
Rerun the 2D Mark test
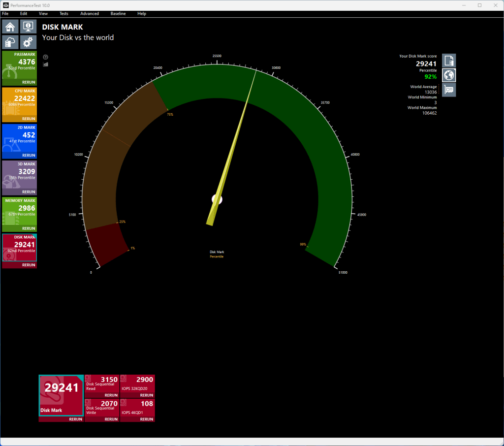click(x=29, y=155)
